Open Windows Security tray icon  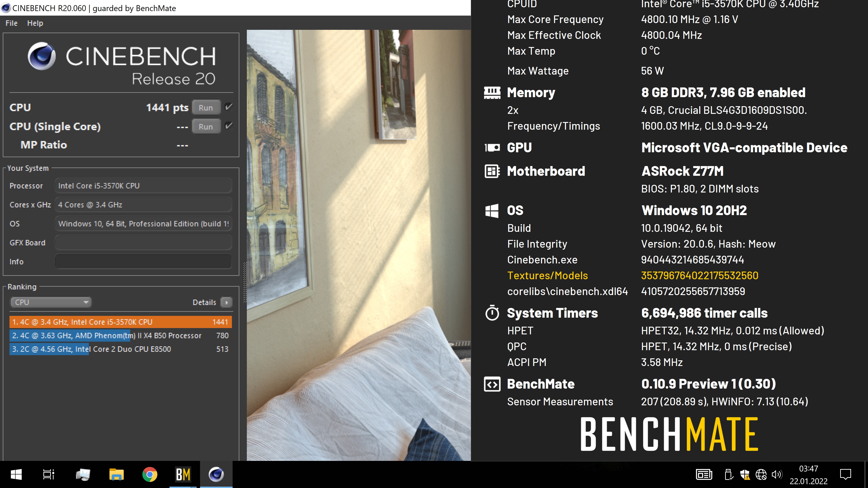click(x=745, y=474)
